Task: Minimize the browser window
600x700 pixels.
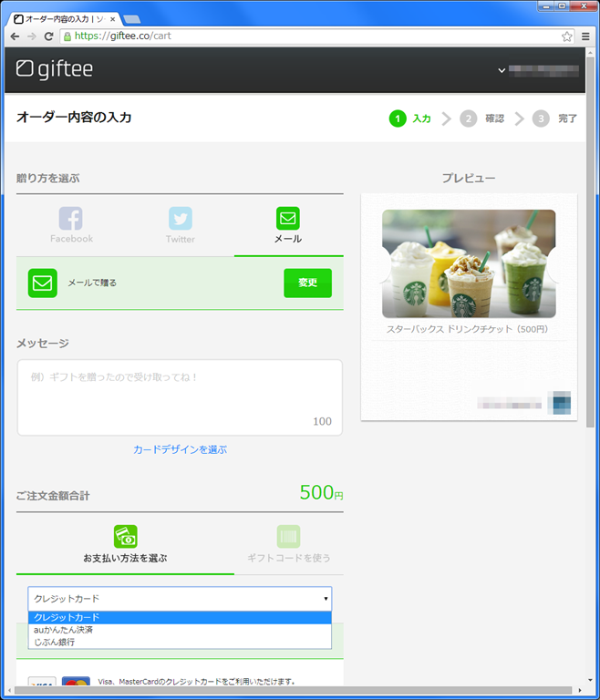Action: [x=546, y=6]
